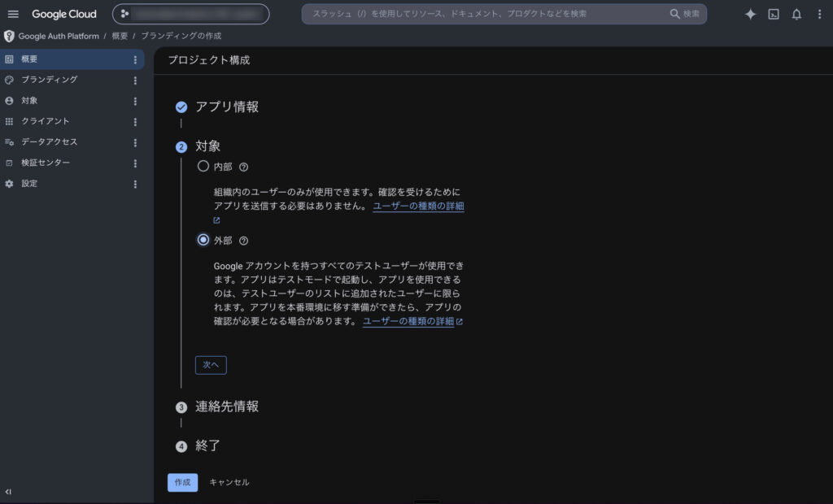
Task: Show help for 外部 option
Action: point(243,241)
